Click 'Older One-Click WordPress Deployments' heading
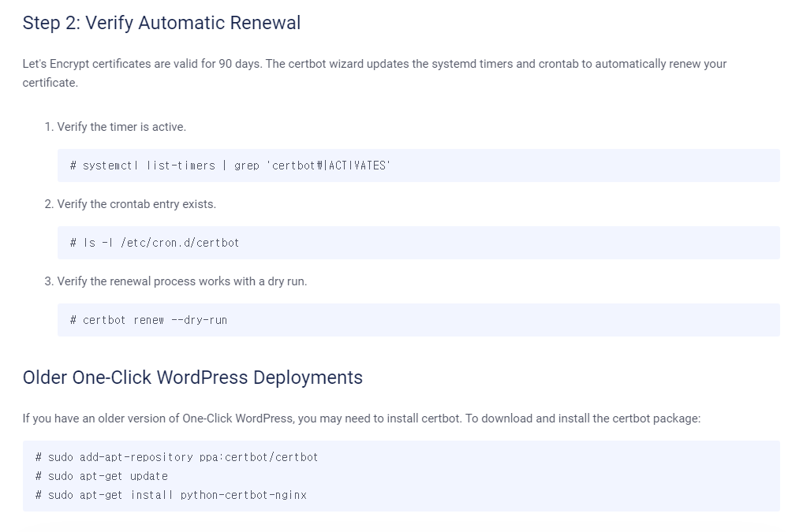Viewport: 803px width, 532px height. (192, 378)
